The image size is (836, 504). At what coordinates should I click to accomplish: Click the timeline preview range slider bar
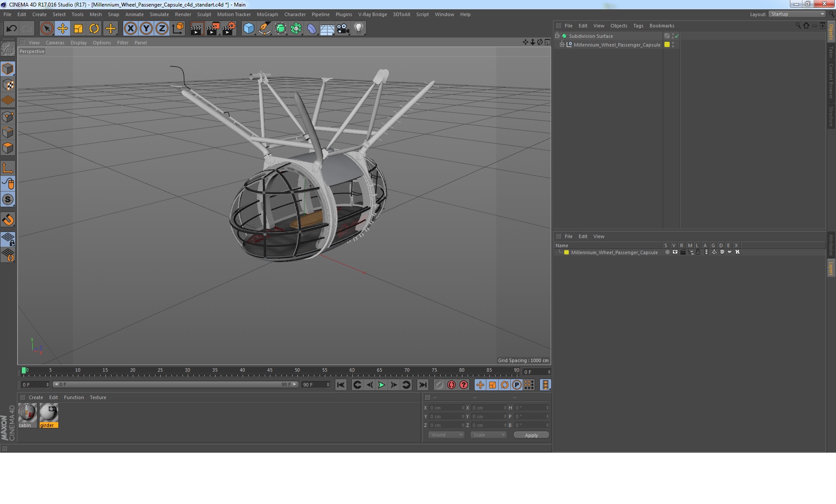tap(175, 384)
